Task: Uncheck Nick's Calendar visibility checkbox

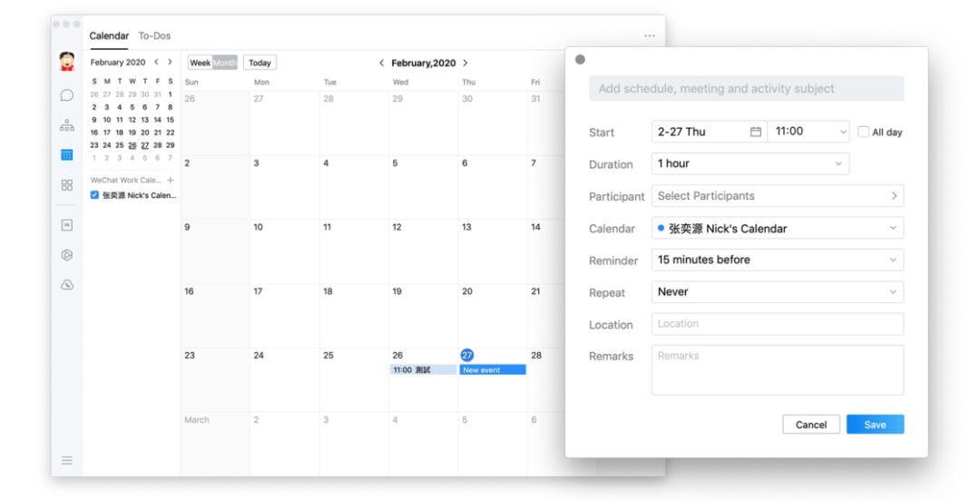Action: coord(94,195)
